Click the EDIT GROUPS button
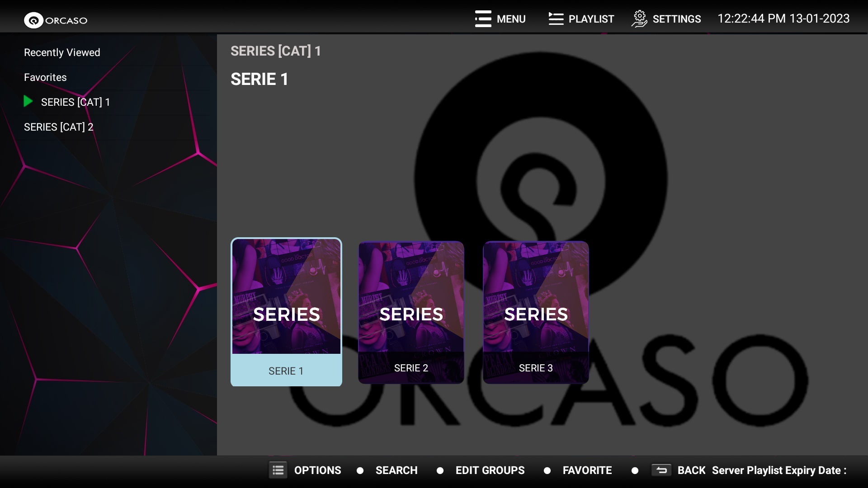The height and width of the screenshot is (488, 868). pos(490,470)
